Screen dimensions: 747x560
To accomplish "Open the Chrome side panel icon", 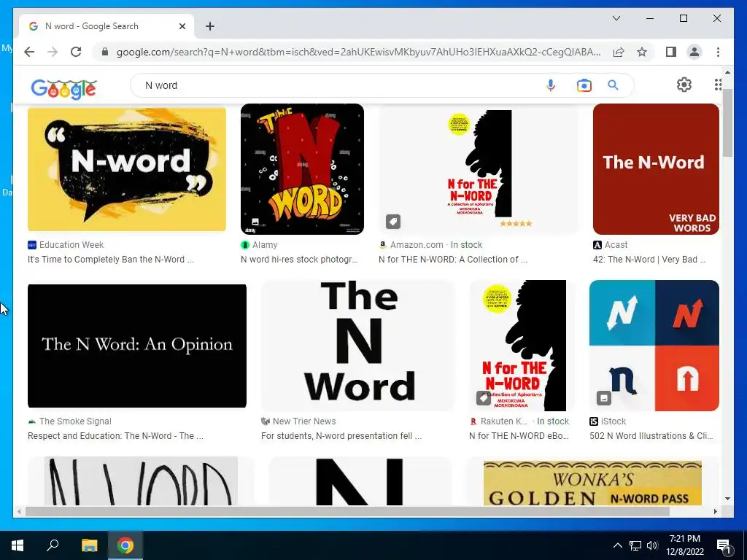I will pyautogui.click(x=671, y=52).
